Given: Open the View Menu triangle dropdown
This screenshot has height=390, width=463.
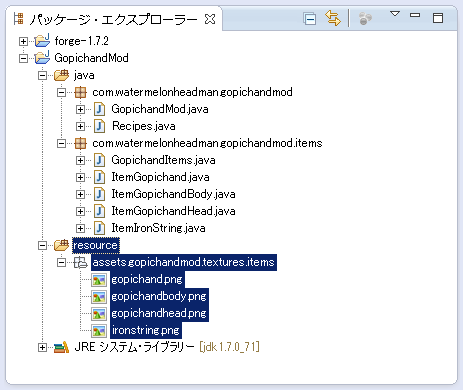Looking at the screenshot, I should click(395, 14).
